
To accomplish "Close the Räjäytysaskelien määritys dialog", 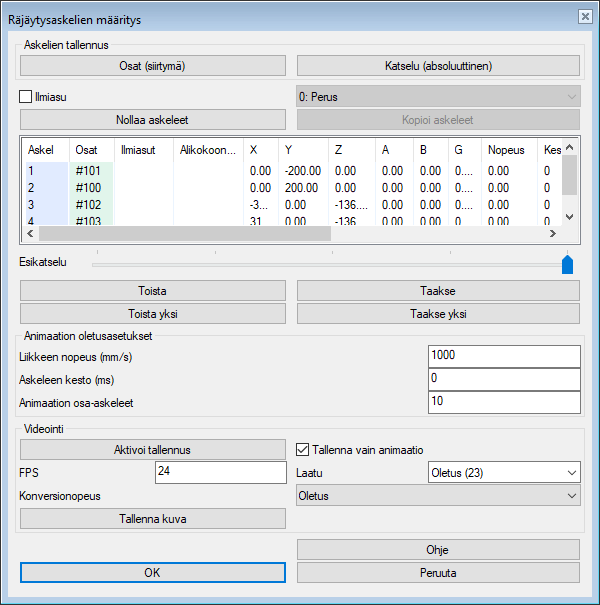I will (x=584, y=16).
